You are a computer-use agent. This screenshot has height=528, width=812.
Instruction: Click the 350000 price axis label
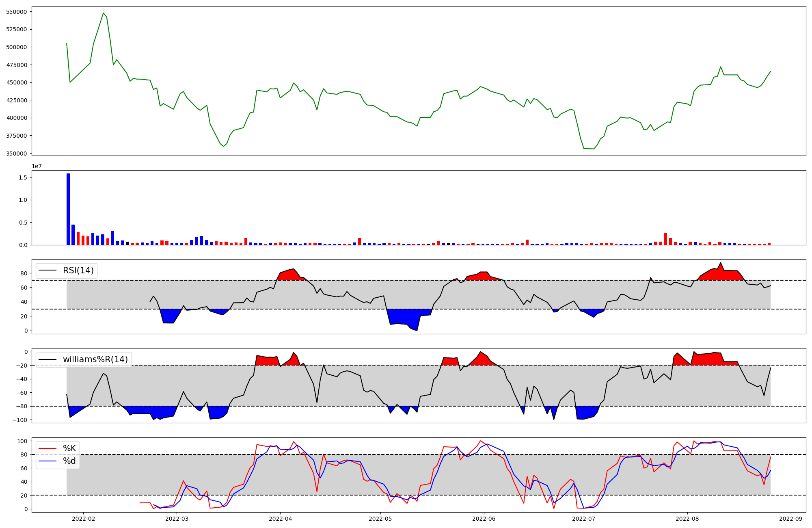(16, 154)
